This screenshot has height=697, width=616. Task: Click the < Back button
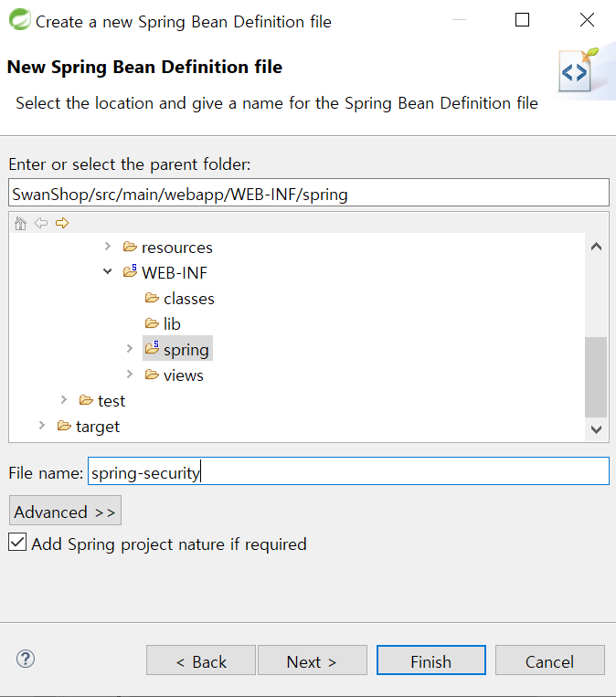pyautogui.click(x=201, y=660)
